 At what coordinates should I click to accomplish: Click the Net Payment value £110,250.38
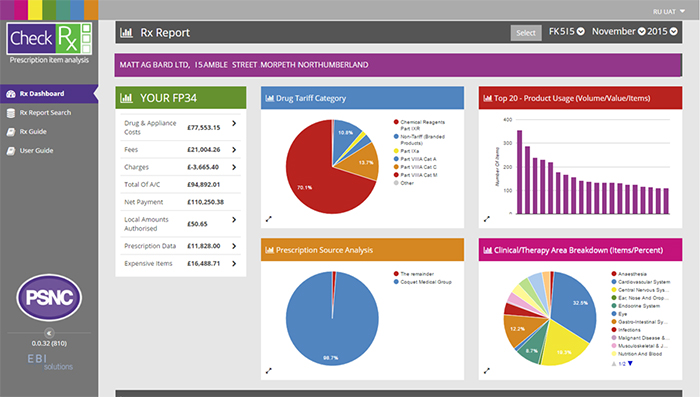tap(205, 202)
